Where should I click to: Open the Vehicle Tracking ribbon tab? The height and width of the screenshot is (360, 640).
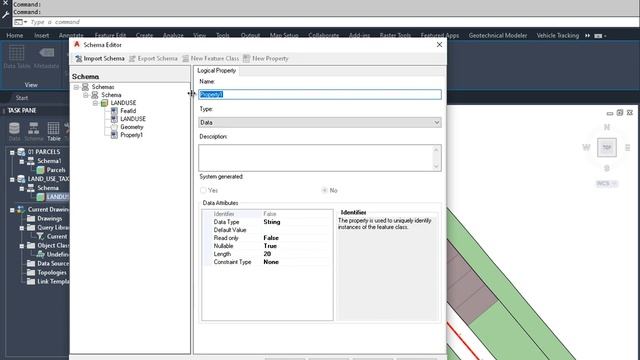coord(558,36)
